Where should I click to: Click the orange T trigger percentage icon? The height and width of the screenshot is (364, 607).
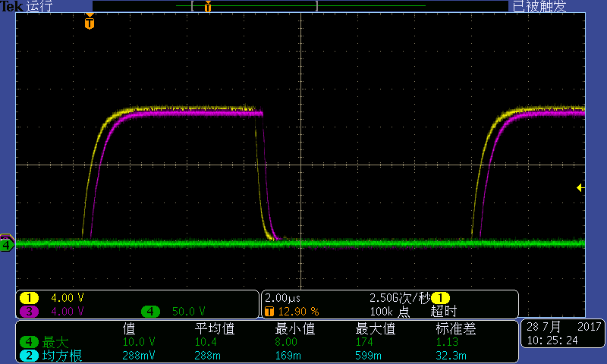point(269,312)
